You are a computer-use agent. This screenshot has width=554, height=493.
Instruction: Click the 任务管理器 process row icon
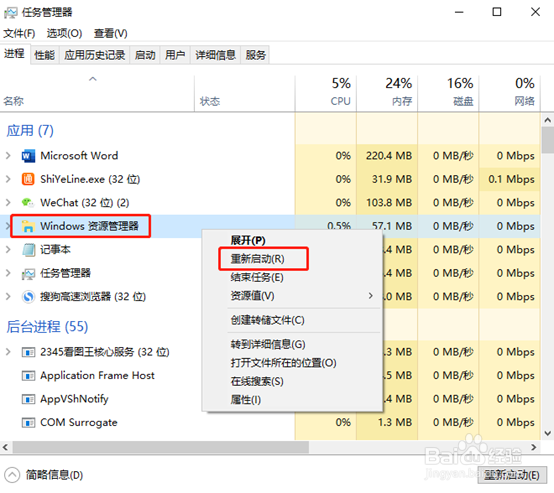[28, 273]
